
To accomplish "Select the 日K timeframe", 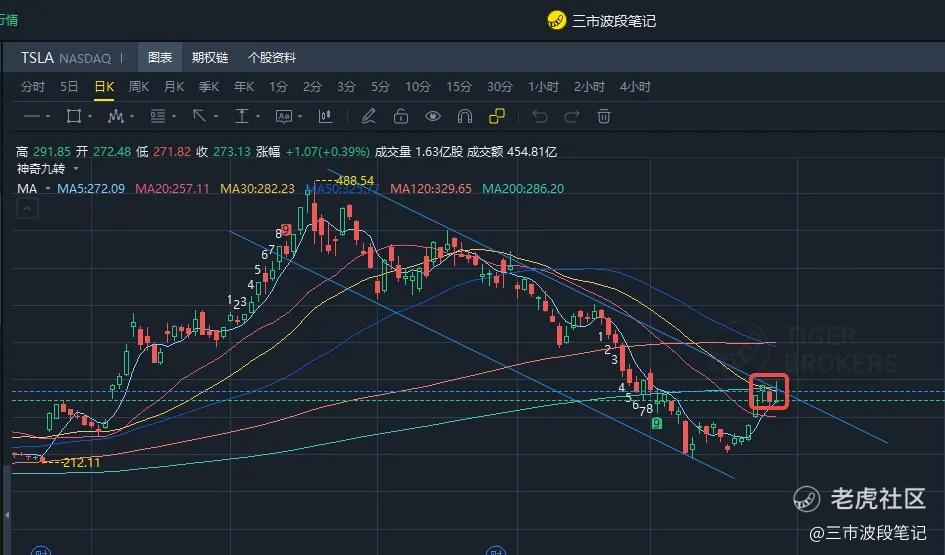I will 104,87.
